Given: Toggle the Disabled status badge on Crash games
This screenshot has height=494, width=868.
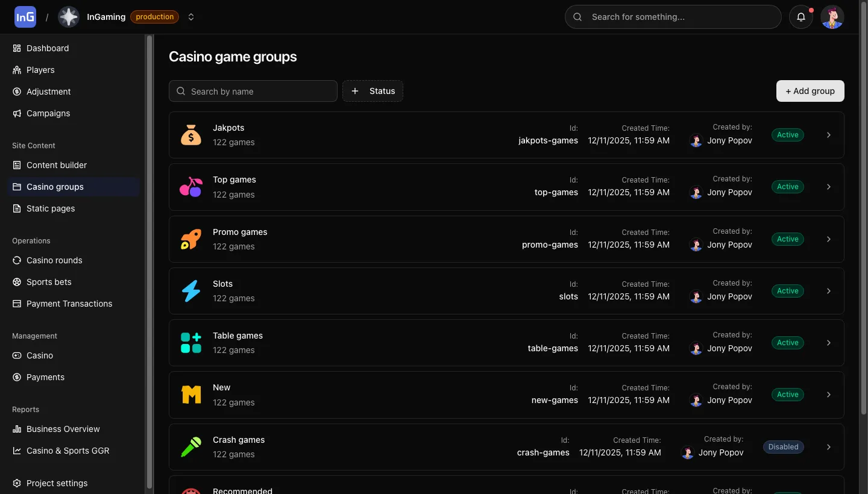Looking at the screenshot, I should pyautogui.click(x=783, y=446).
